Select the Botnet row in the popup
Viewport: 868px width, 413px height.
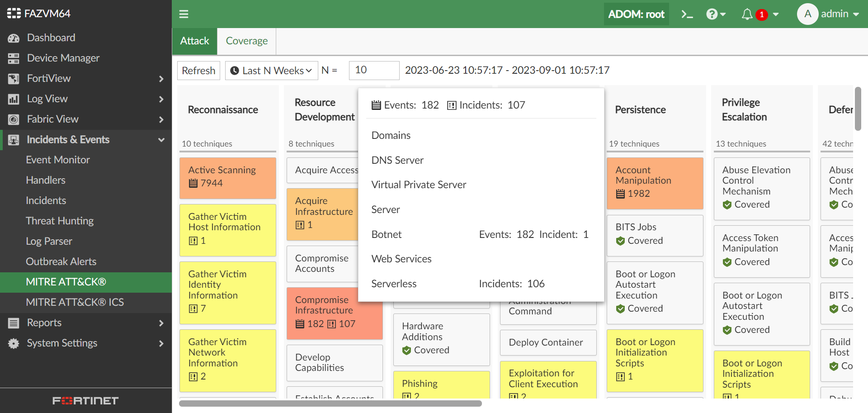point(481,234)
